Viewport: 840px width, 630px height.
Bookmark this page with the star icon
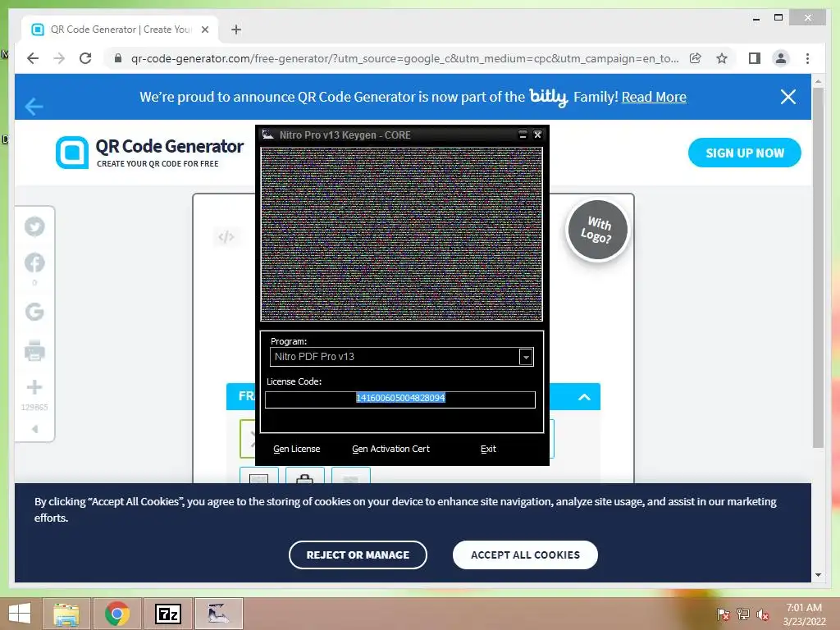click(722, 58)
